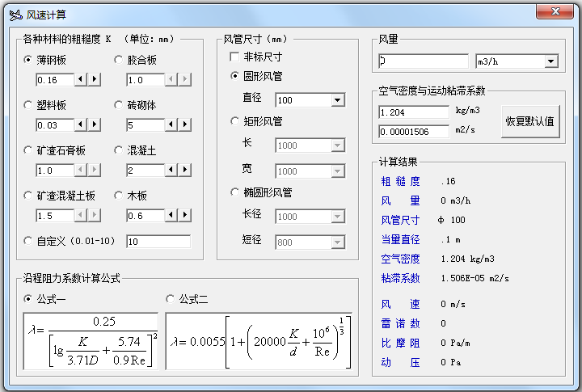
Task: Close the 风速计算 window
Action: [x=555, y=11]
